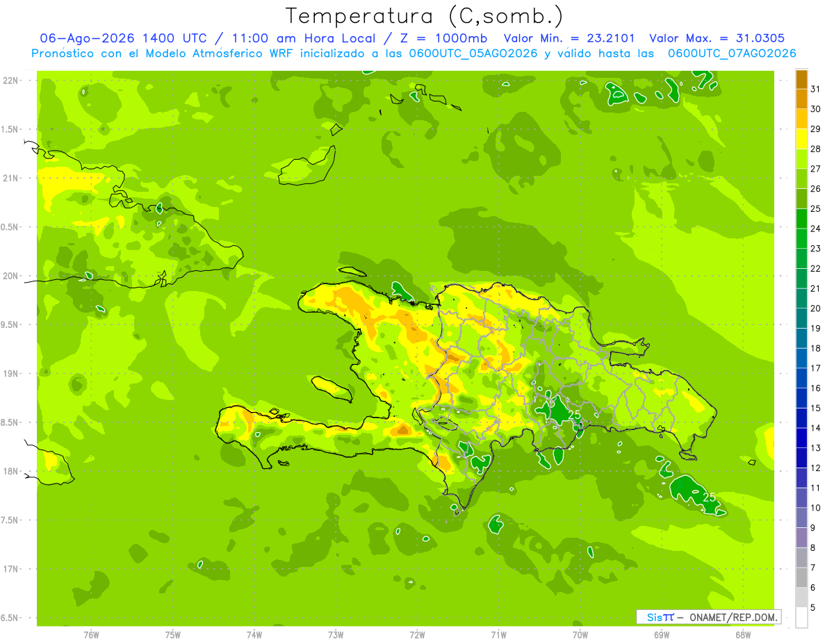Click the '70W' longitude label
Viewport: 834px width, 644px height.
click(x=580, y=635)
